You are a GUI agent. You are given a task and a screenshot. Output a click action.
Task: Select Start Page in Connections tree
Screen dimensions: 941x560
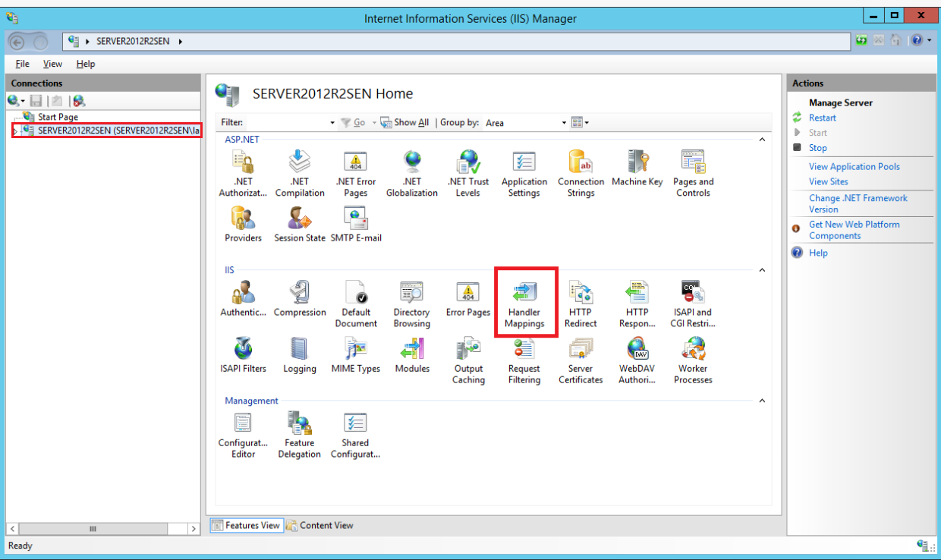[58, 117]
